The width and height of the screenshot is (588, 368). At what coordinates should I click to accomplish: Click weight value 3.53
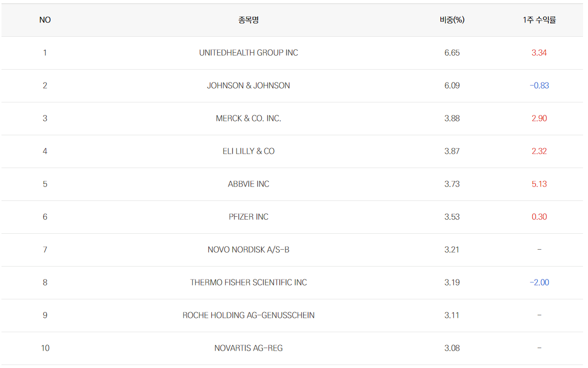point(452,217)
